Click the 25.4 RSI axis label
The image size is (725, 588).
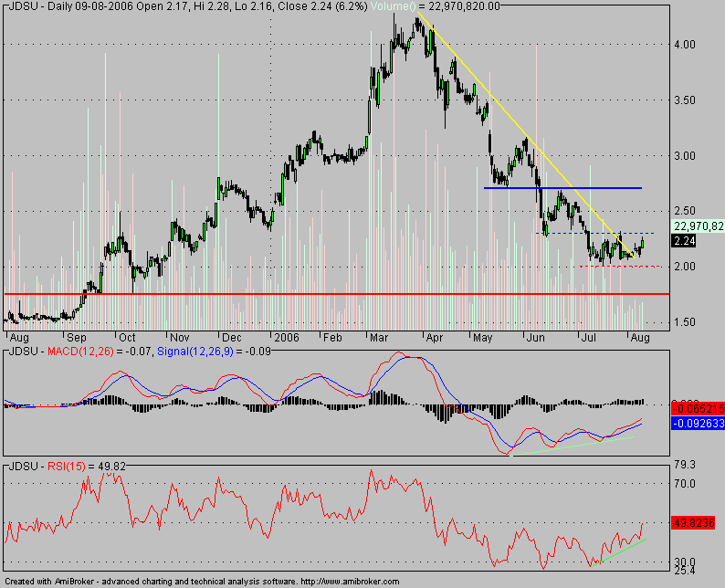click(684, 571)
